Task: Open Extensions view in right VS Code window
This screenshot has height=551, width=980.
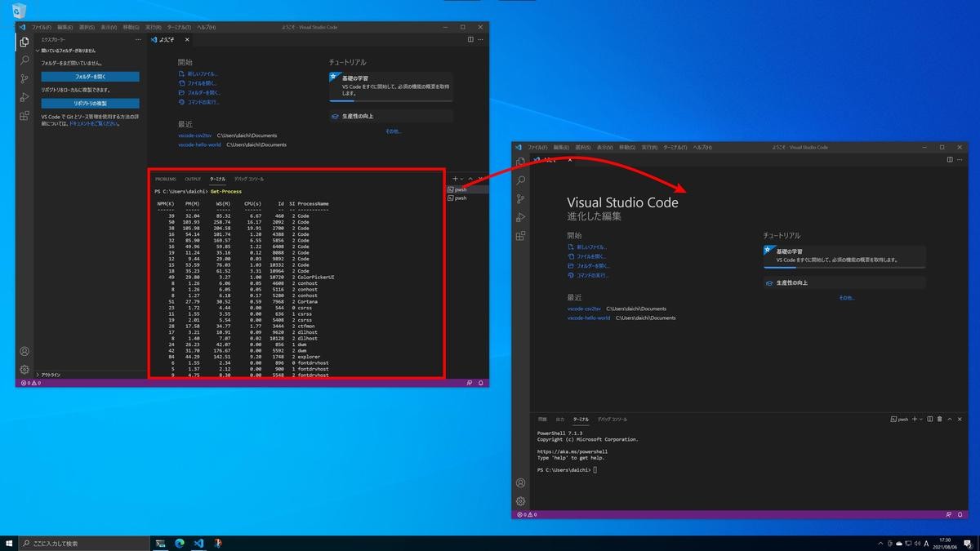Action: click(521, 236)
